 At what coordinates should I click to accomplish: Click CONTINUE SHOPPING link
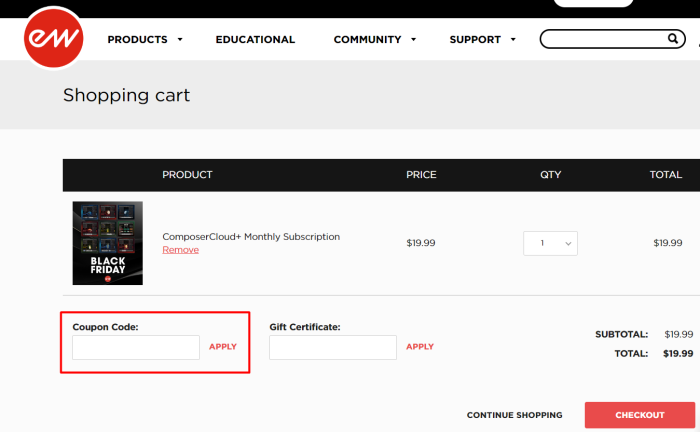tap(514, 415)
